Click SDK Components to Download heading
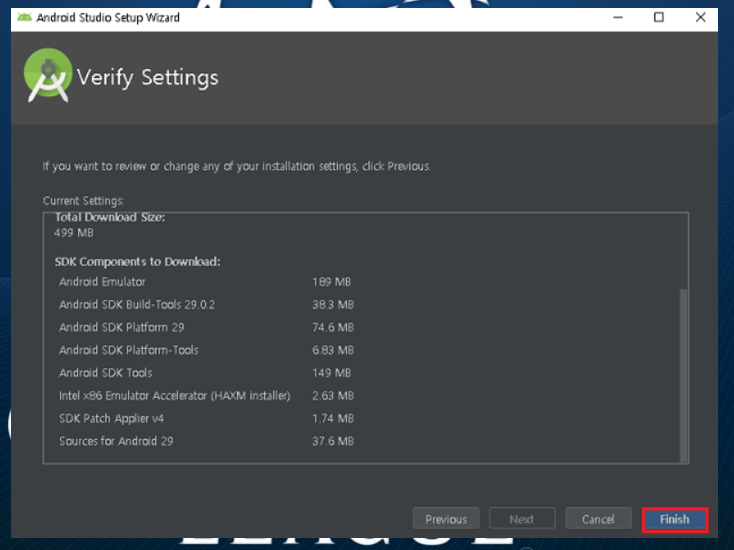This screenshot has width=734, height=550. click(138, 262)
